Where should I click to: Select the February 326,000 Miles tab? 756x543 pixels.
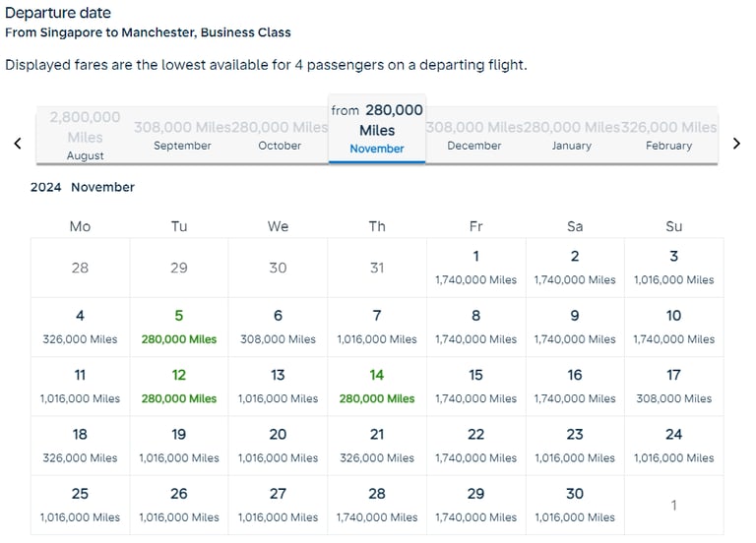pos(669,136)
